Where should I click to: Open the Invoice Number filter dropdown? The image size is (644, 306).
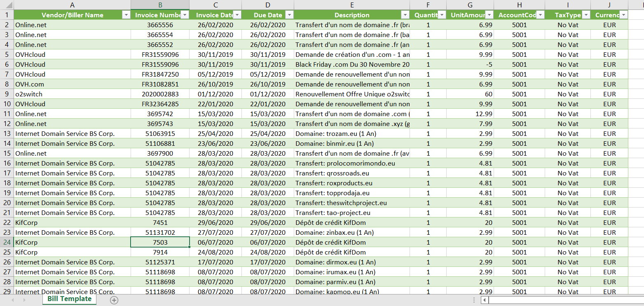tap(185, 15)
